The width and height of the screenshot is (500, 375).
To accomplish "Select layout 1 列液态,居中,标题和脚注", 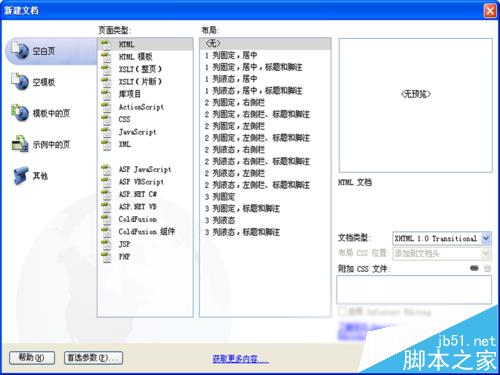I will pos(265,91).
